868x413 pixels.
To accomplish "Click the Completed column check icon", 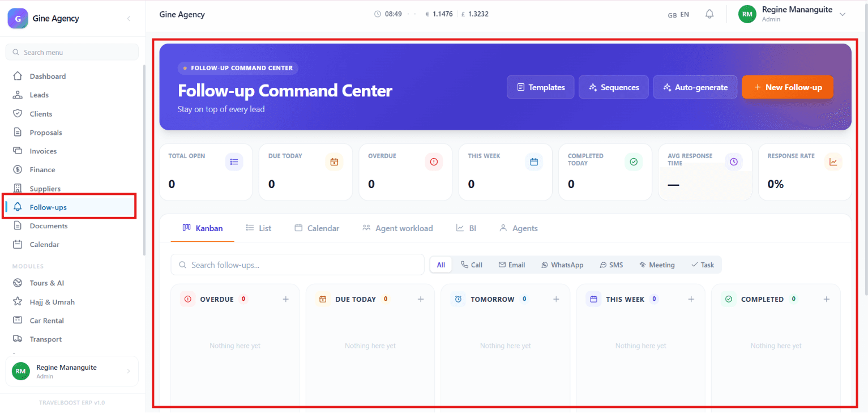I will [729, 299].
